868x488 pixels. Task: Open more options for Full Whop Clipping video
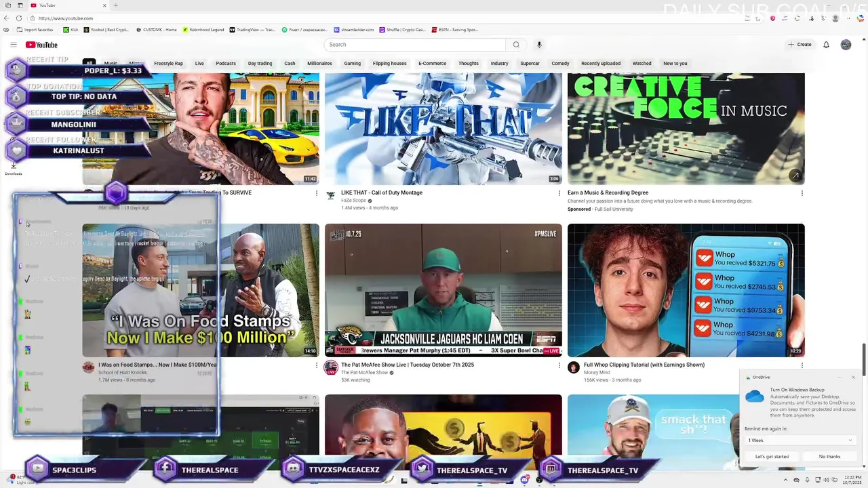(802, 365)
